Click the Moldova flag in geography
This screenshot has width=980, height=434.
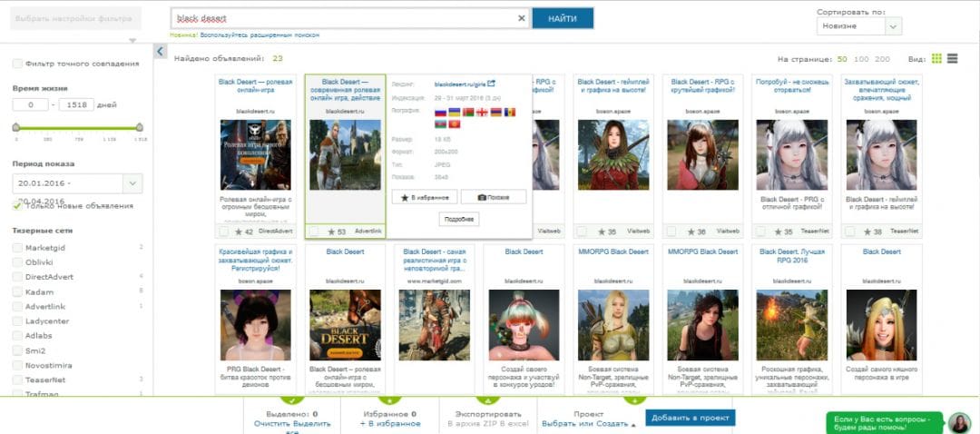509,112
